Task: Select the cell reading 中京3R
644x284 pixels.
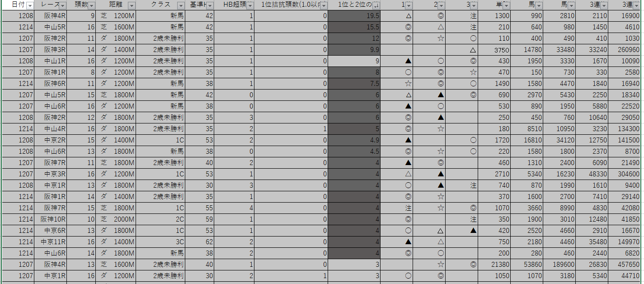Action: coord(50,174)
